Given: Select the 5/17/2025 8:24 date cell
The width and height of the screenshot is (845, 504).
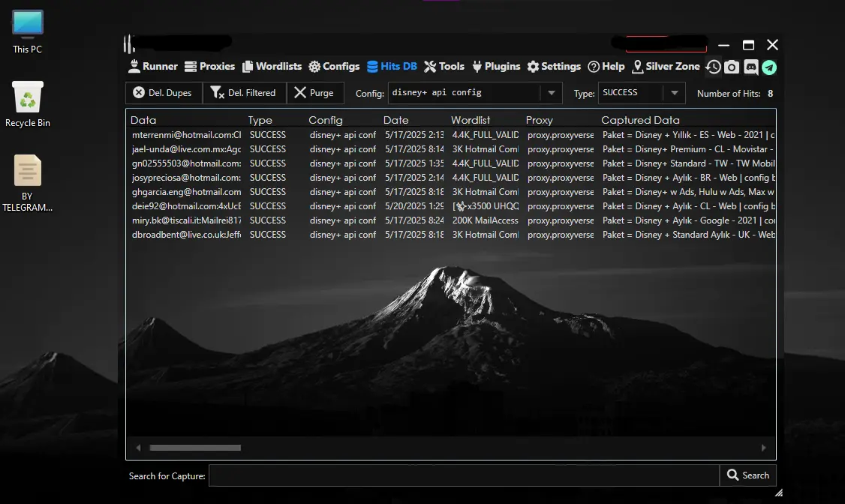Looking at the screenshot, I should (414, 220).
